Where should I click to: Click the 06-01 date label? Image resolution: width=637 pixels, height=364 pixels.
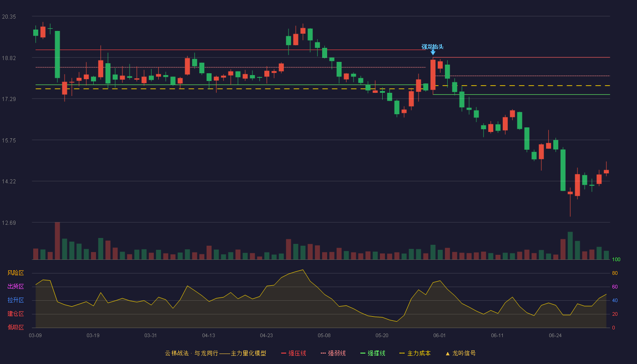pos(440,335)
